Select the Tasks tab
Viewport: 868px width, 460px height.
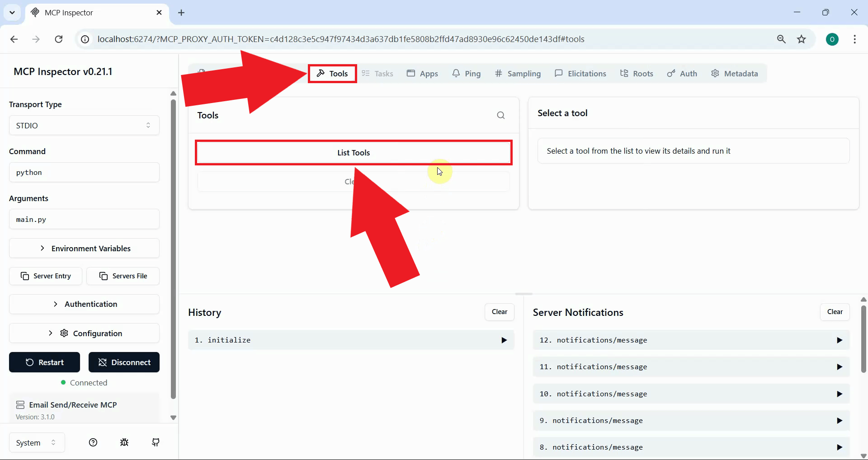point(377,73)
